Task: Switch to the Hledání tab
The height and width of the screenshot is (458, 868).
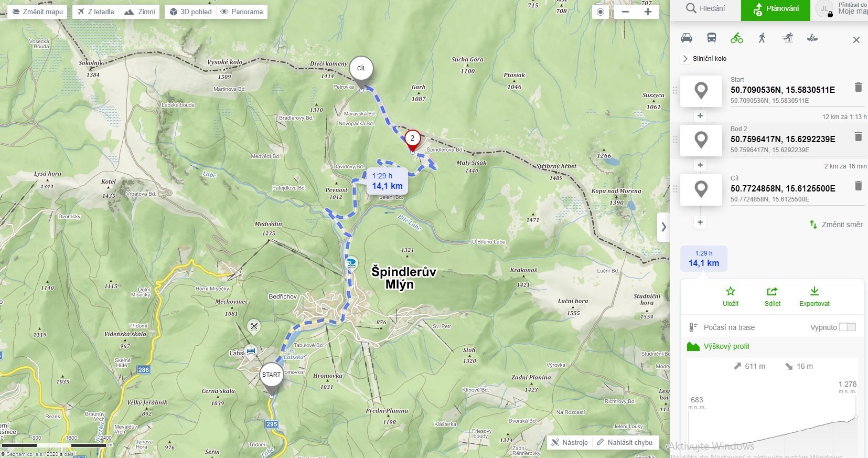Action: [x=705, y=9]
